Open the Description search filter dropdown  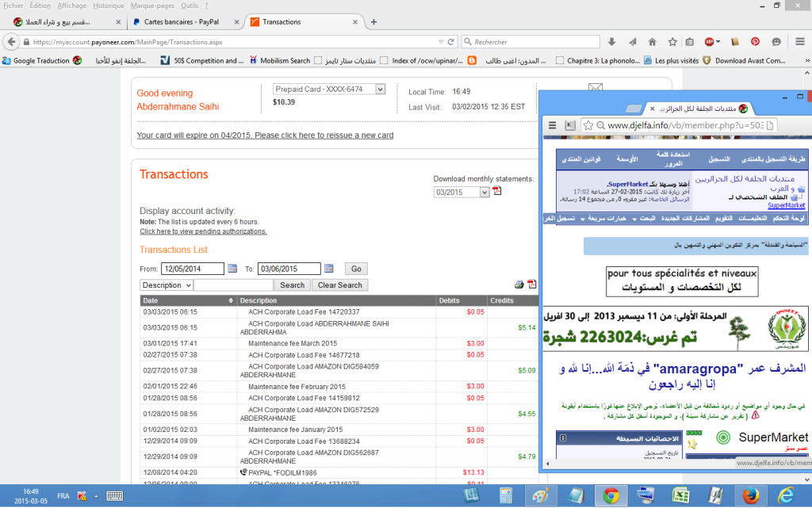pos(167,285)
